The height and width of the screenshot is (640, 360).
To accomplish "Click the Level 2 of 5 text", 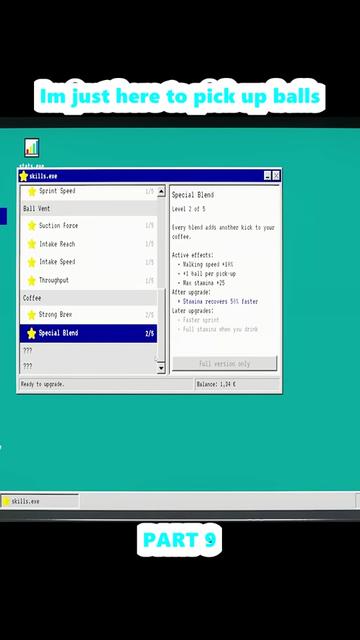I will pyautogui.click(x=189, y=209).
